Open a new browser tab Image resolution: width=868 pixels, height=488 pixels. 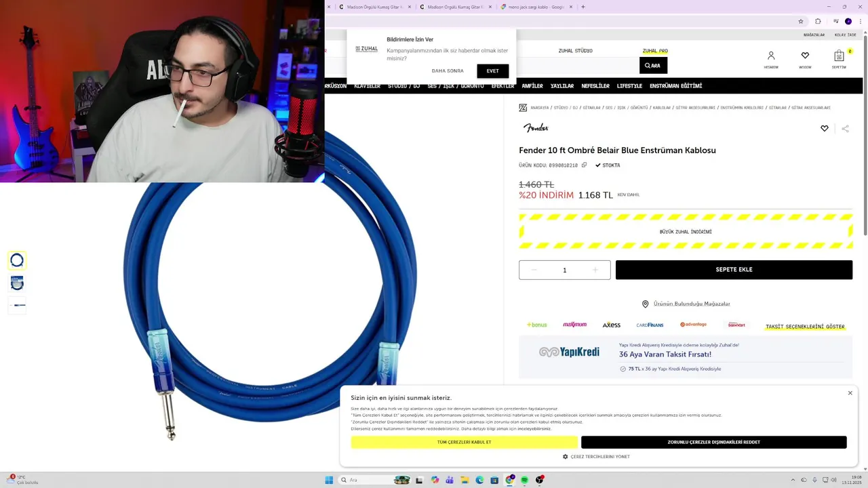point(583,7)
